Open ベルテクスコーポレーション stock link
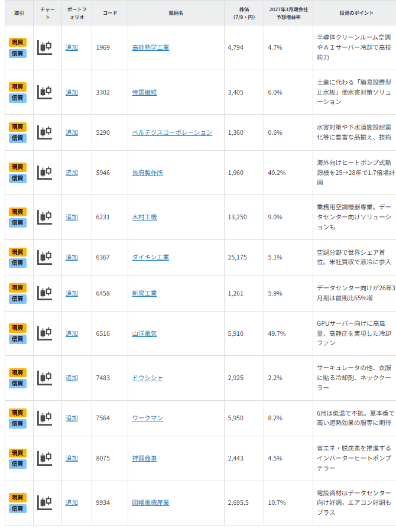 (x=172, y=132)
